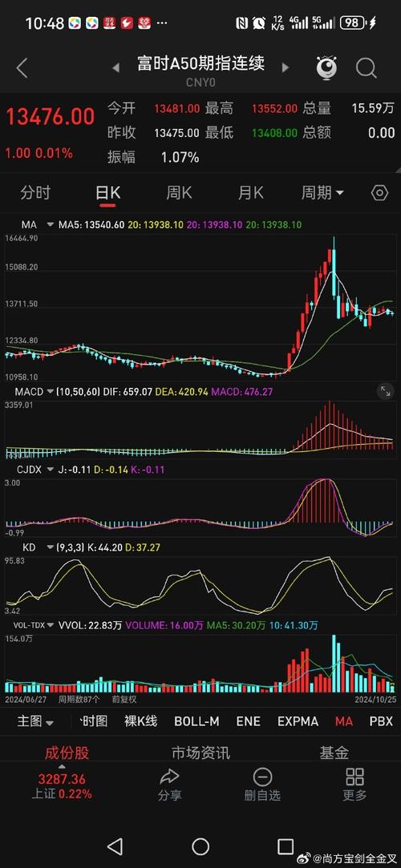Open the 市场资讯 tab
401x868 pixels.
click(200, 753)
